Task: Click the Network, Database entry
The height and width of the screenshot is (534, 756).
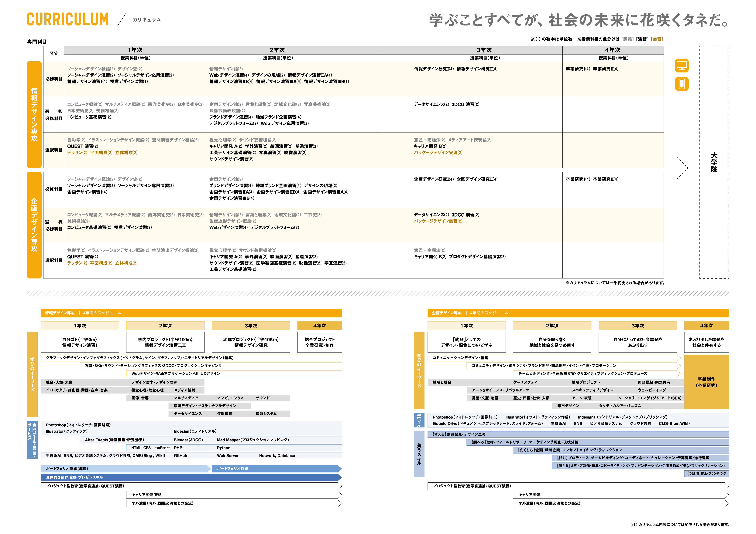Action: pos(277,456)
